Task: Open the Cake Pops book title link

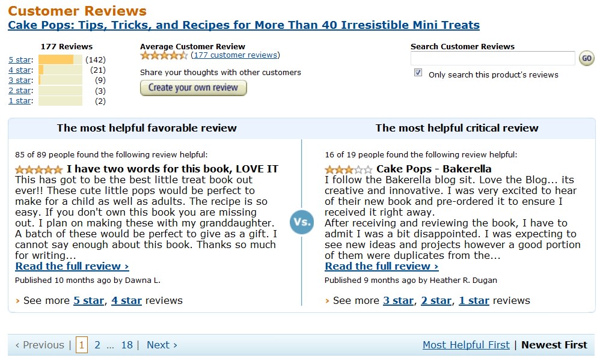Action: [x=243, y=25]
